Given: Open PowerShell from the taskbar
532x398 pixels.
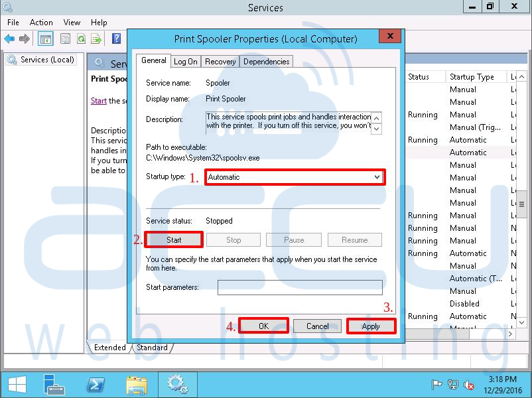Looking at the screenshot, I should [x=96, y=385].
